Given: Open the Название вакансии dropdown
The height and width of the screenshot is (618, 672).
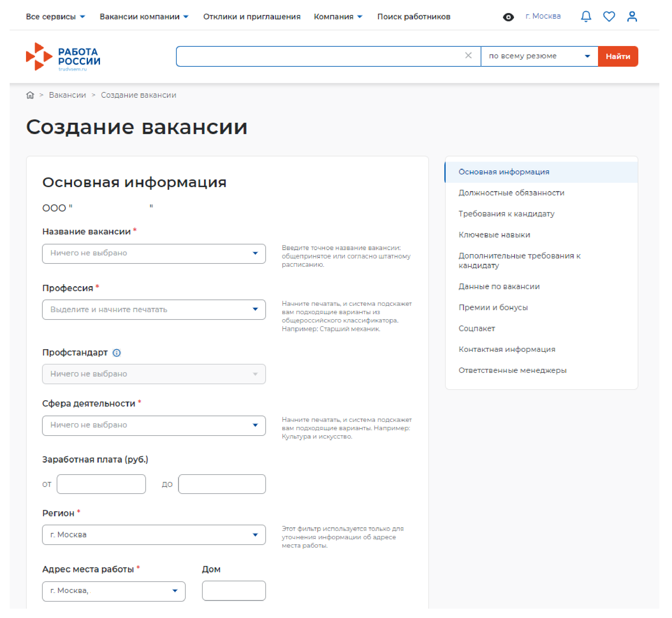Looking at the screenshot, I should click(x=154, y=254).
